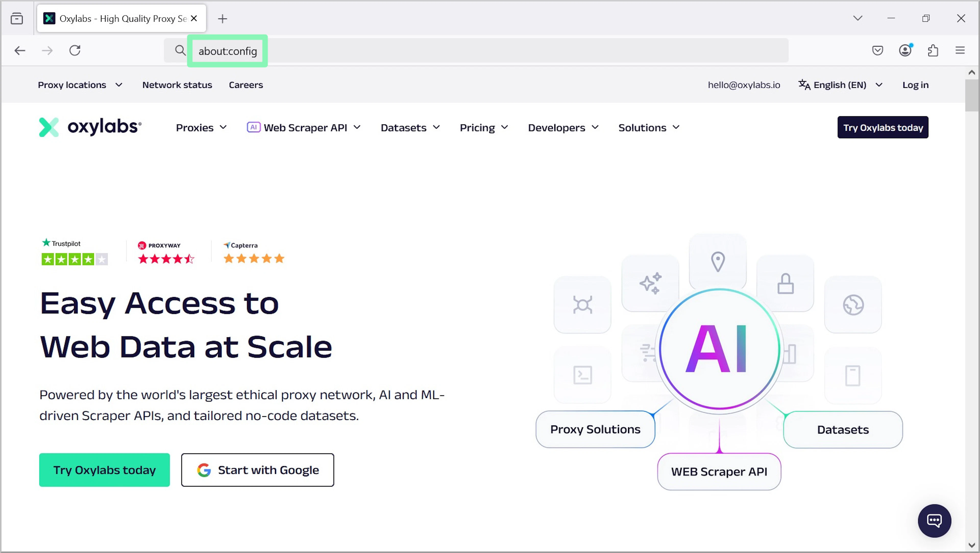This screenshot has height=553, width=980.
Task: Open a new tab with plus button
Action: coord(223,18)
